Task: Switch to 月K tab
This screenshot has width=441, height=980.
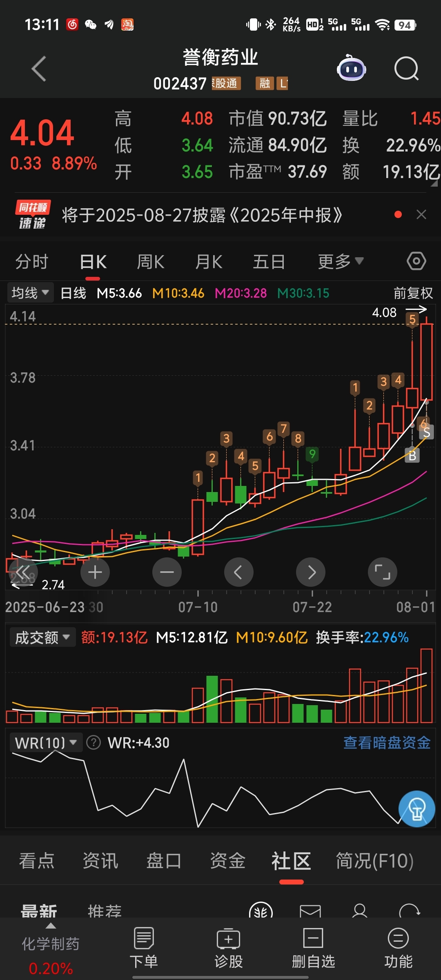Action: tap(209, 261)
